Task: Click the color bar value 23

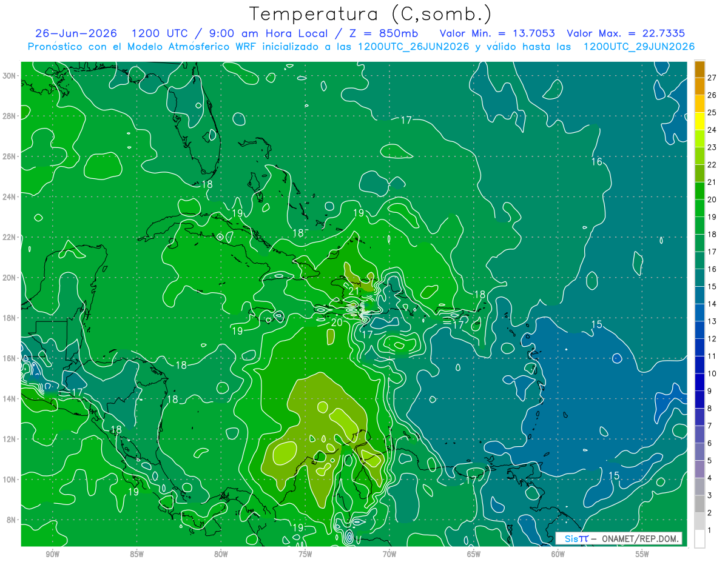Action: tap(712, 147)
